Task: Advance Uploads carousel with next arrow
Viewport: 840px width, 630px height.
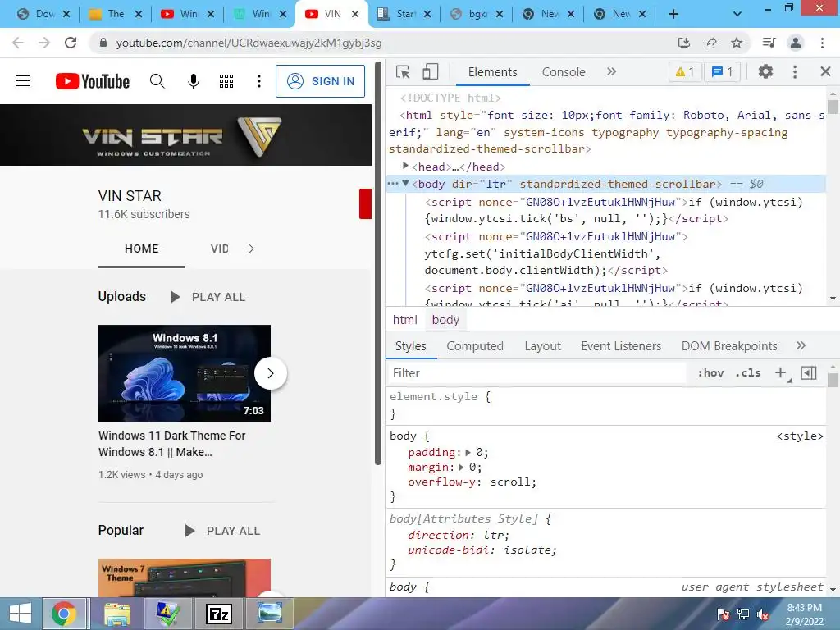Action: [271, 373]
